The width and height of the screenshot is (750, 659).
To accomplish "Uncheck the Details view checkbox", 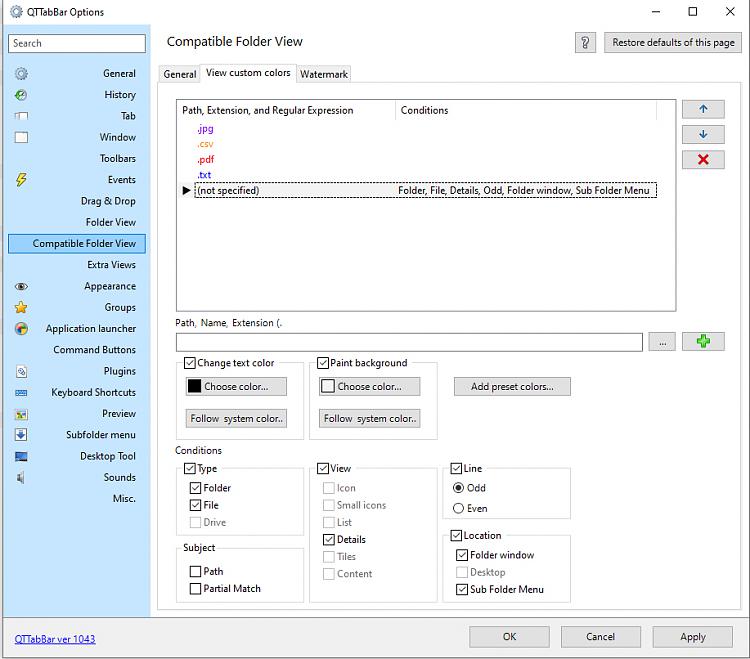I will pos(329,539).
